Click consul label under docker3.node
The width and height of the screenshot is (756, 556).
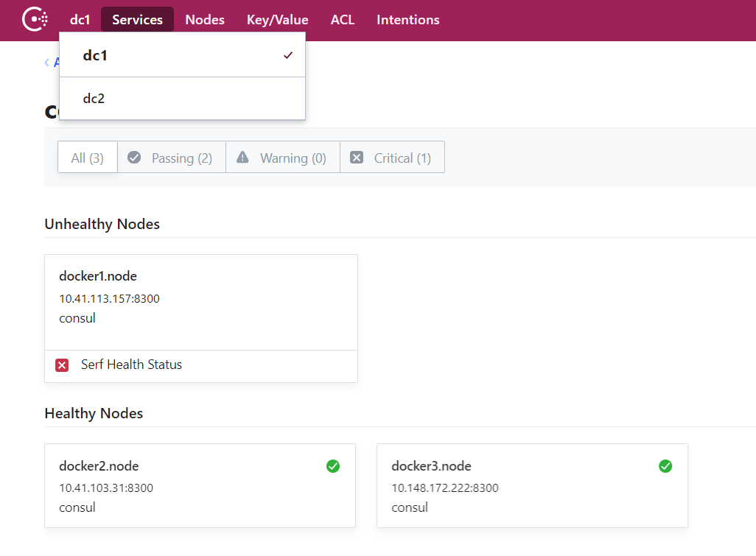pyautogui.click(x=410, y=508)
